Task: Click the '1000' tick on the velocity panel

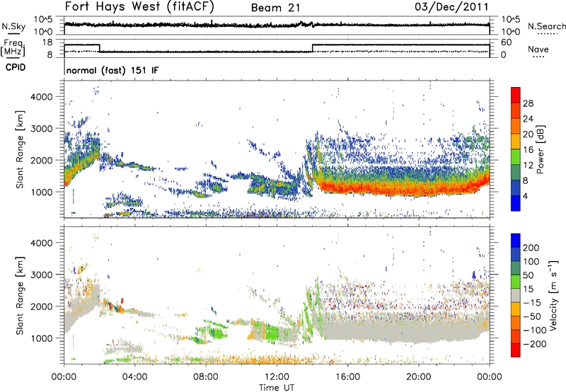Action: pyautogui.click(x=41, y=338)
